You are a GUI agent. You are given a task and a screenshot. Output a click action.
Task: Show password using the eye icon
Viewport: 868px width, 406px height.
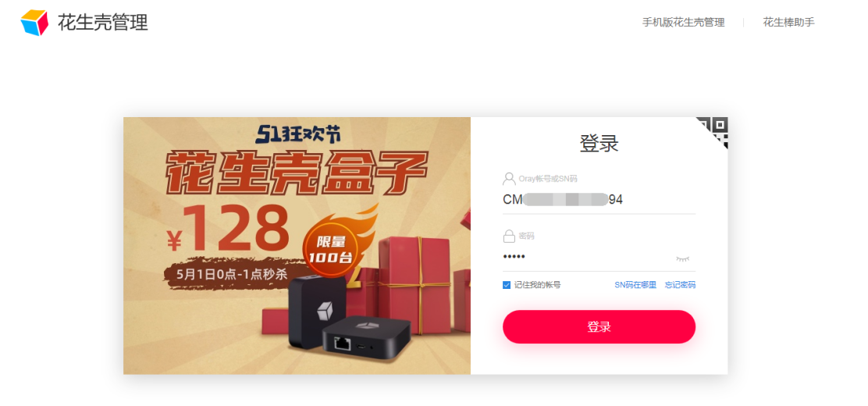[682, 258]
